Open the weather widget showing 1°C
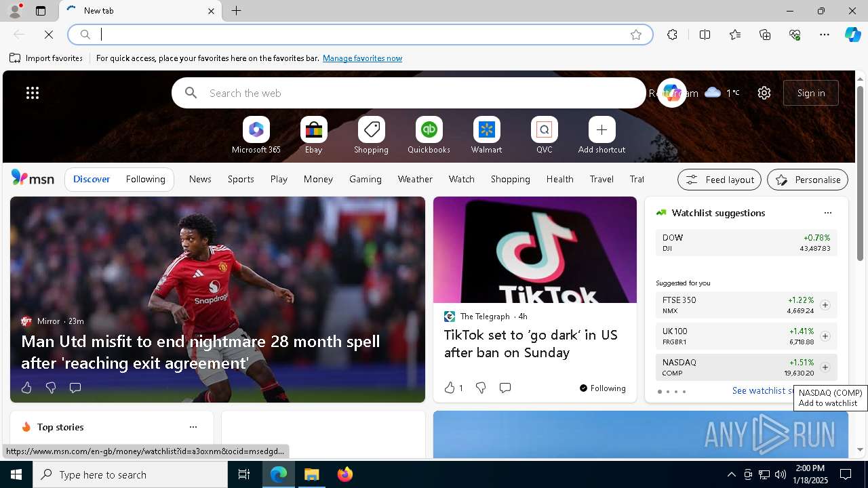The image size is (868, 488). 722,93
